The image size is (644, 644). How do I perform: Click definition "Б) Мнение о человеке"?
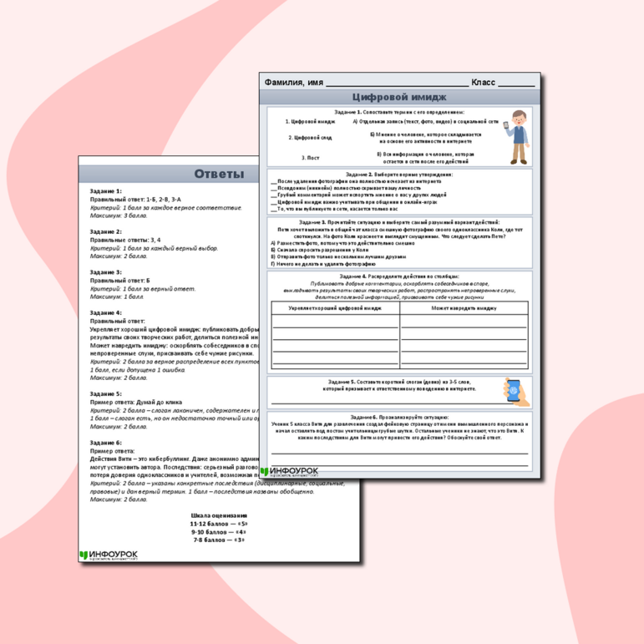pos(425,138)
